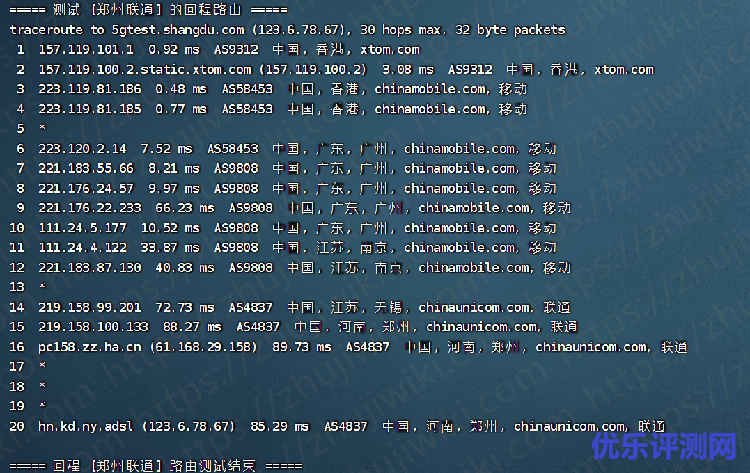The width and height of the screenshot is (750, 473).
Task: Click IP 221.176.22.233 in hop 9
Action: click(x=90, y=208)
